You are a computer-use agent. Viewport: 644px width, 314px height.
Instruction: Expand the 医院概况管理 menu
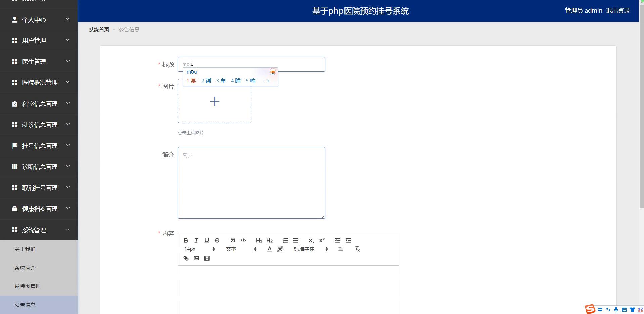(x=39, y=82)
